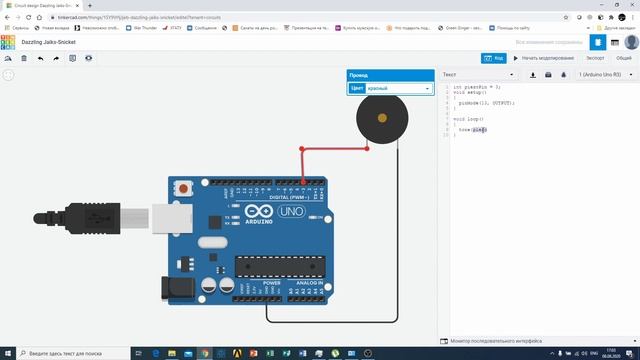This screenshot has width=640, height=360.
Task: Click browser reload icon
Action: coord(28,18)
